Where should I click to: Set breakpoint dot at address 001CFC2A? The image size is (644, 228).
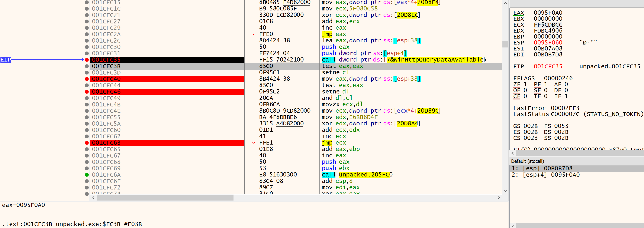(x=87, y=34)
